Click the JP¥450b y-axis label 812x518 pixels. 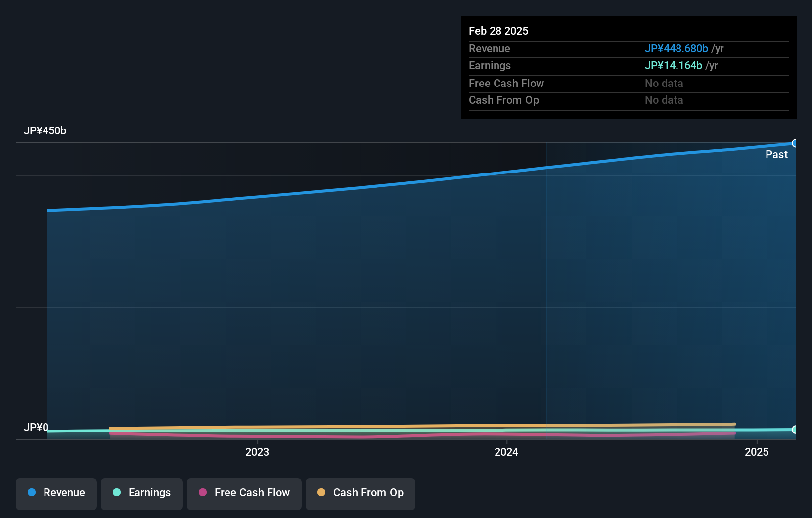tap(45, 131)
